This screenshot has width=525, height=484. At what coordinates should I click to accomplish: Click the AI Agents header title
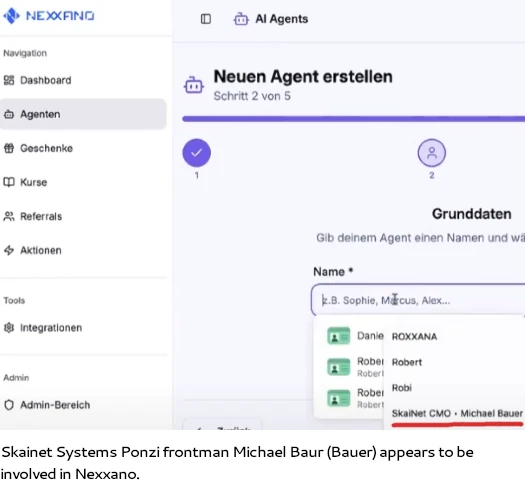coord(282,19)
